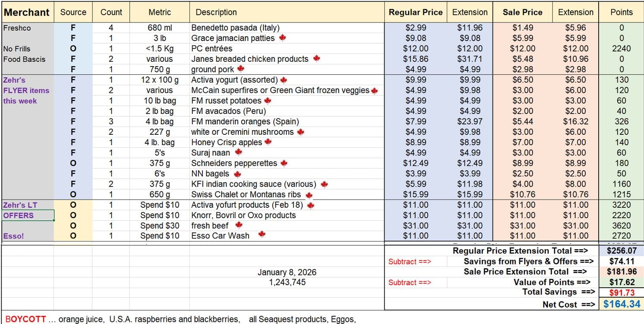The image size is (644, 324).
Task: Click the Regular Price header cell
Action: (415, 12)
